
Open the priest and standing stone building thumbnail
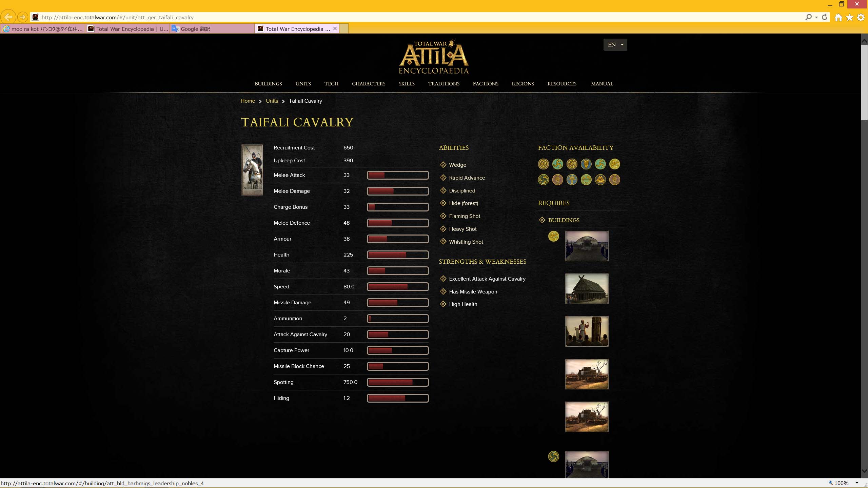587,331
